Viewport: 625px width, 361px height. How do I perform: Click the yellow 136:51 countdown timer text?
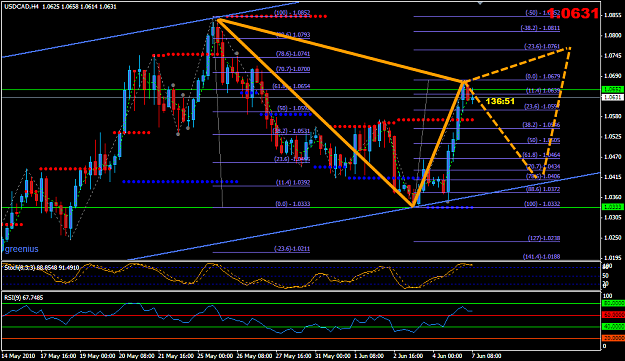click(500, 101)
